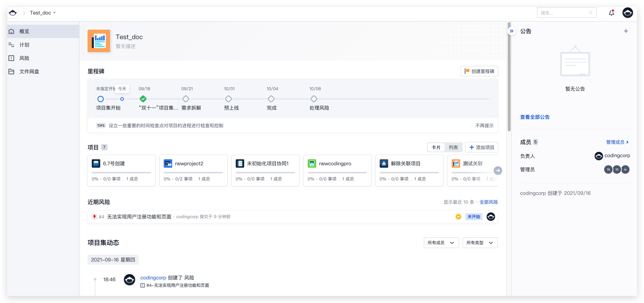This screenshot has height=303, width=644.
Task: Collapse the right panel with double-chevron
Action: 511,31
